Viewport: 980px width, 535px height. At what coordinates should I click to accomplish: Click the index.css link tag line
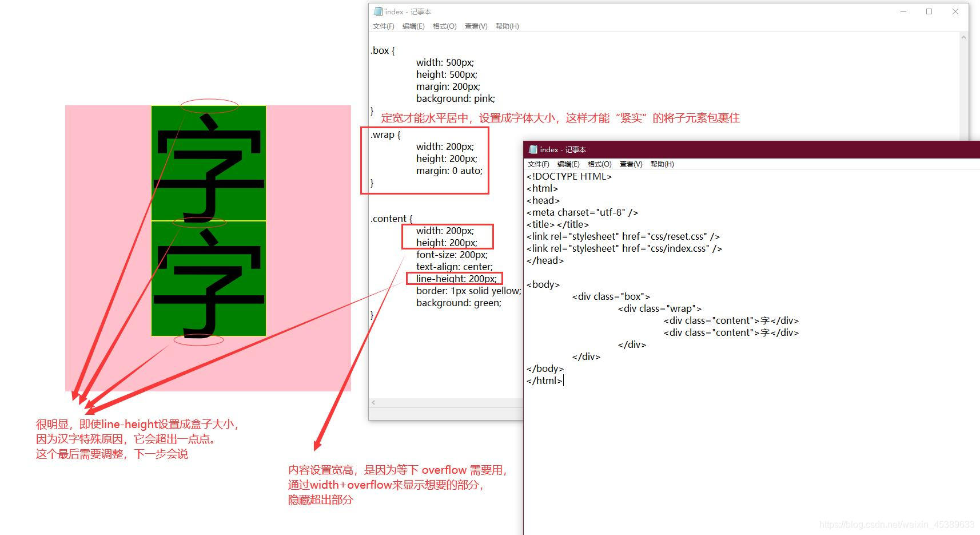[624, 248]
